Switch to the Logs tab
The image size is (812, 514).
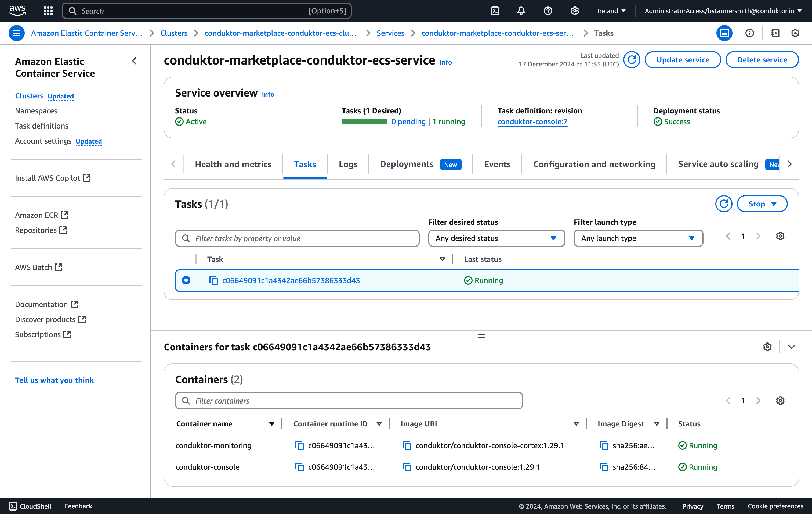pos(348,164)
